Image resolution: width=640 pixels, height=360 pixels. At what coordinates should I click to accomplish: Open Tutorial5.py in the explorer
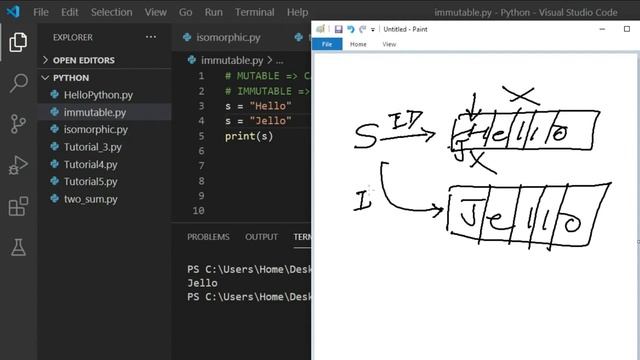[90, 182]
